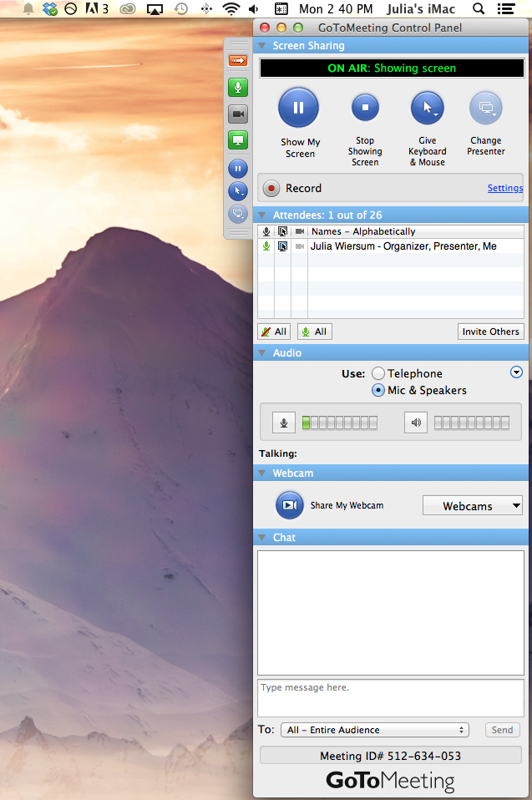This screenshot has width=532, height=800.
Task: Click the small pause icon on the grab tab
Action: 238,169
